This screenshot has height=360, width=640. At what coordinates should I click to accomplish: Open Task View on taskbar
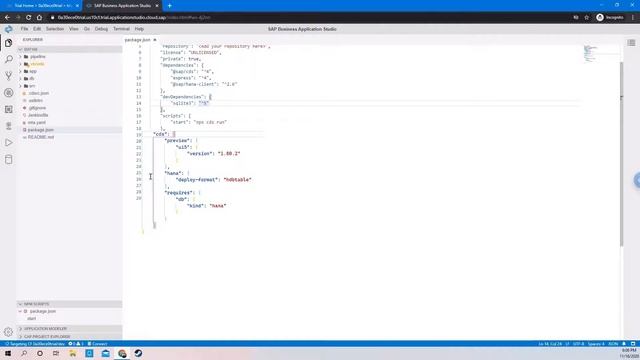56,353
